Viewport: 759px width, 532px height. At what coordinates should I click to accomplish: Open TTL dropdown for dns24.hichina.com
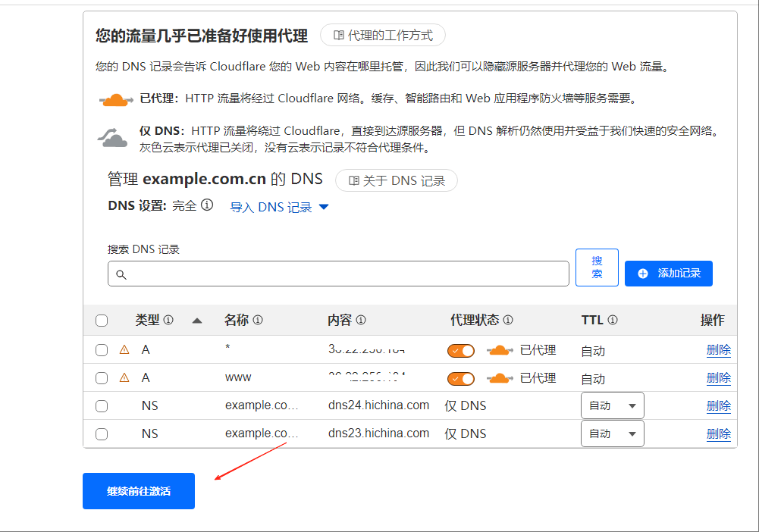(612, 405)
